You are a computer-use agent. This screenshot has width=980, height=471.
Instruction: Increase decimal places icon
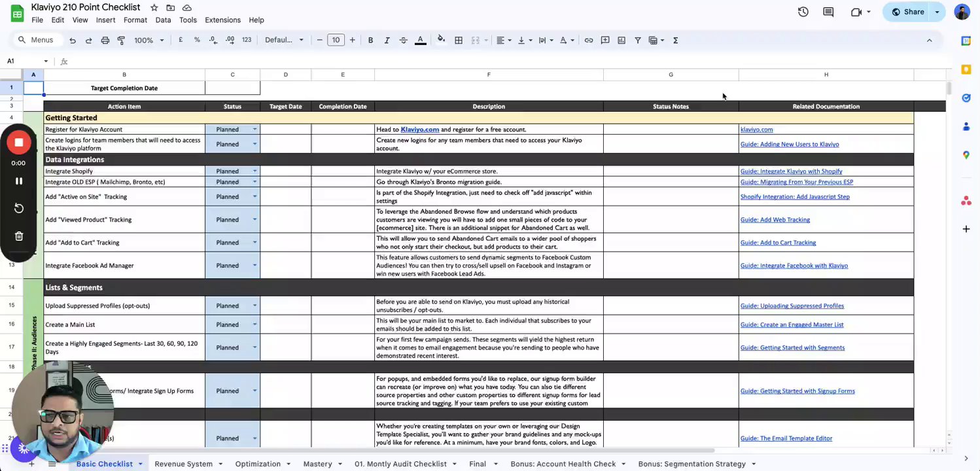[230, 40]
